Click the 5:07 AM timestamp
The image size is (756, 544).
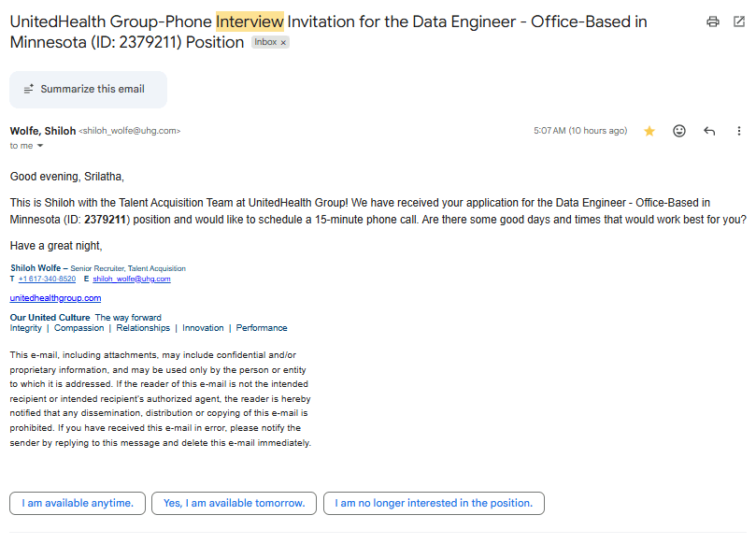[x=580, y=131]
